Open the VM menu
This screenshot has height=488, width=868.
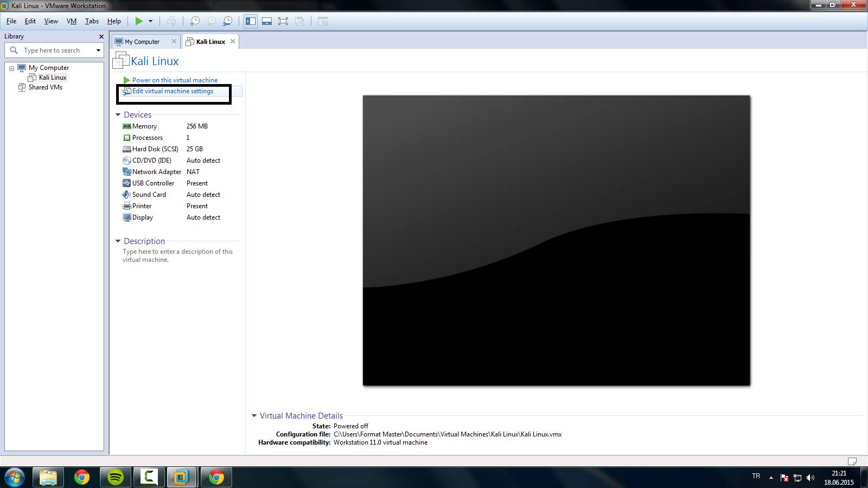(72, 21)
